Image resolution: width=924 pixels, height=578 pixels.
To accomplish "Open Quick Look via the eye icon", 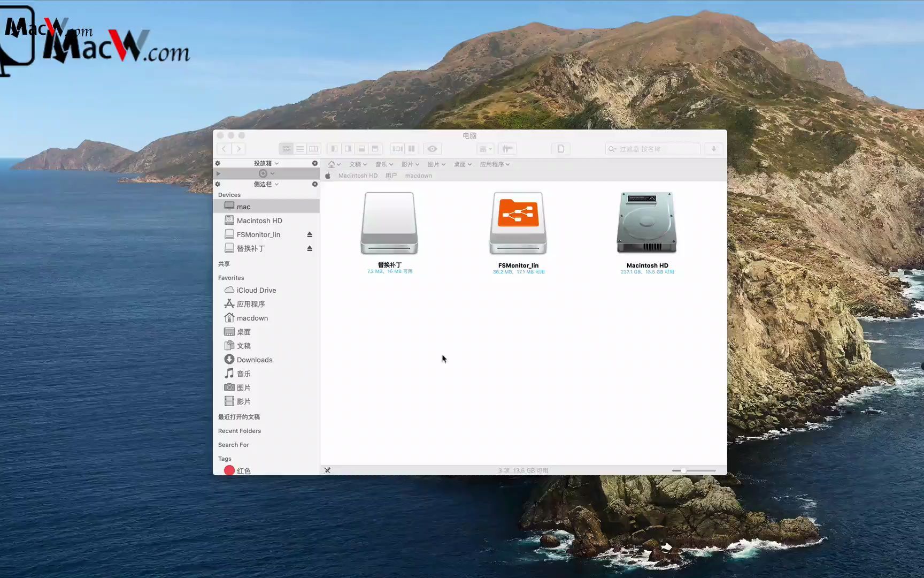I will pyautogui.click(x=432, y=149).
